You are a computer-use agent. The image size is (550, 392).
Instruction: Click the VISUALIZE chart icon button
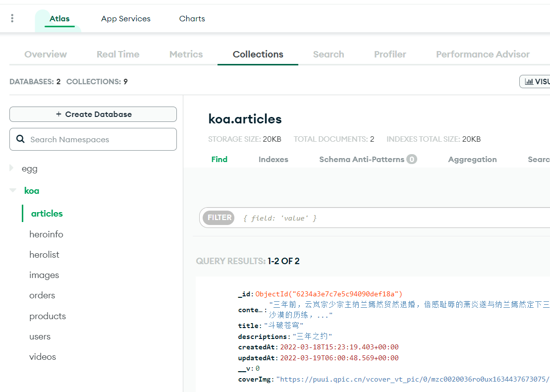(x=535, y=81)
